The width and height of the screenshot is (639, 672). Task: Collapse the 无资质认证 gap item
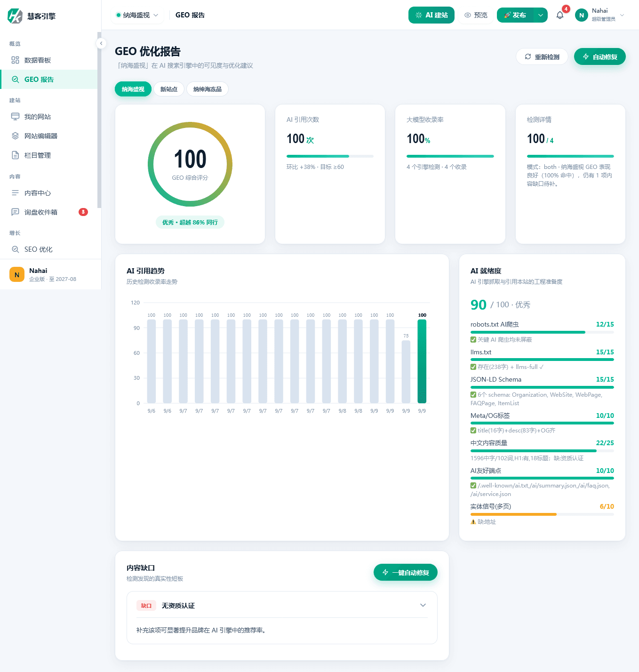(423, 605)
